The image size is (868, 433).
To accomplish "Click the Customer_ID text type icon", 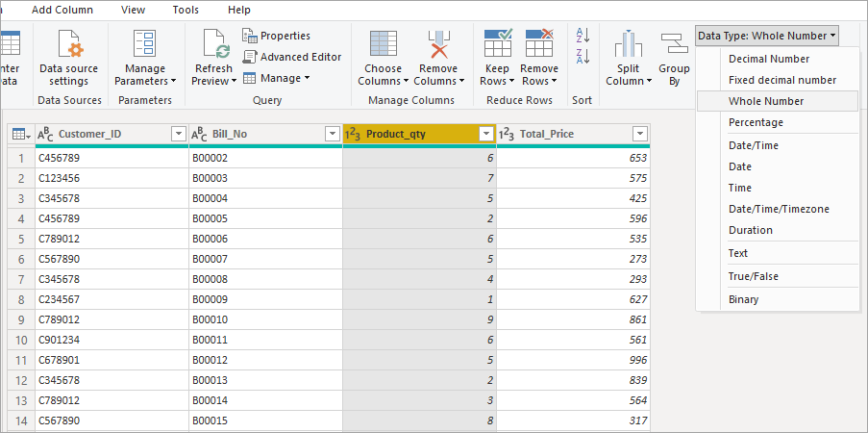I will pyautogui.click(x=45, y=134).
